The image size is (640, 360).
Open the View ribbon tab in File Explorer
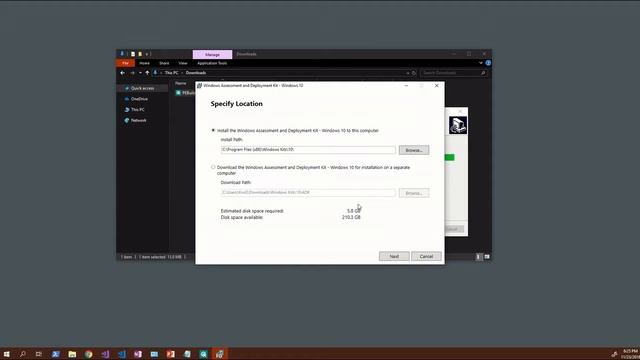tap(182, 63)
